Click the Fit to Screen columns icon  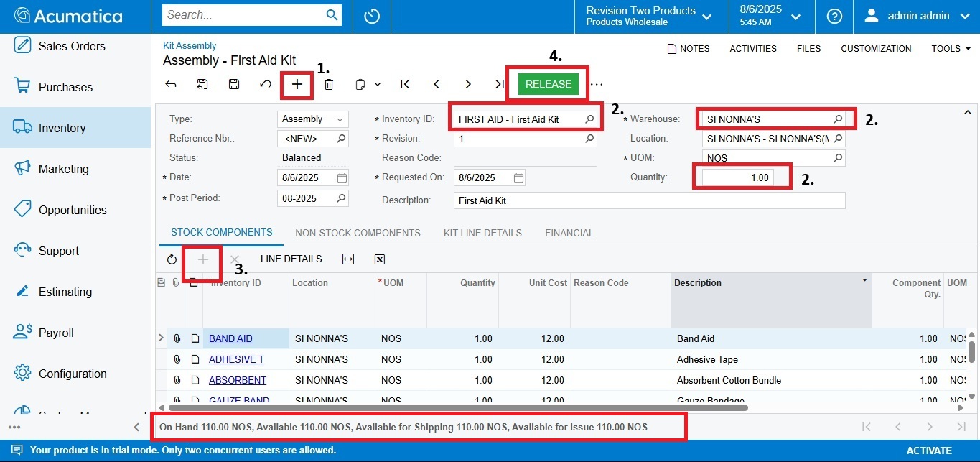tap(348, 259)
